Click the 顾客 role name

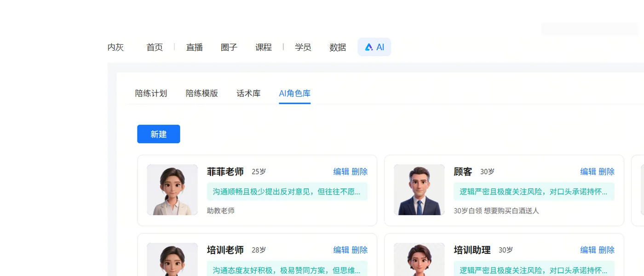(463, 172)
